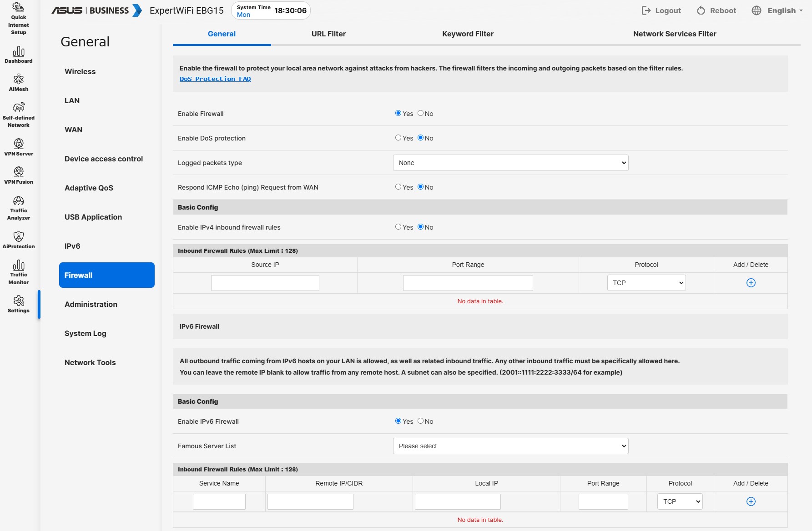Click the IPv4 Source IP input field
The image size is (812, 531).
(265, 283)
